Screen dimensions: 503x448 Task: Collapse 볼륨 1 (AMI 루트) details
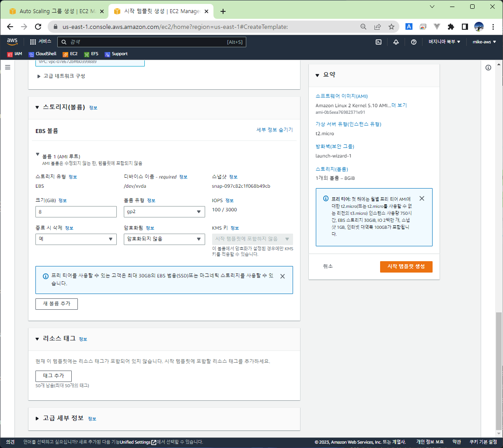38,155
